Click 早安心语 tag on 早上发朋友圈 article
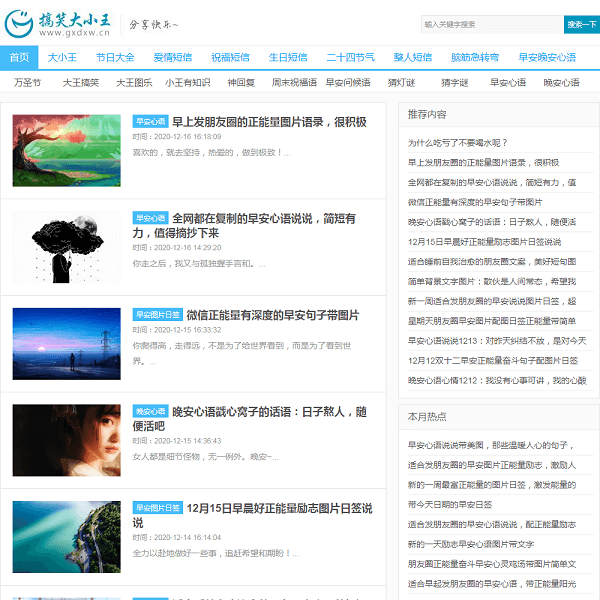 pos(150,122)
